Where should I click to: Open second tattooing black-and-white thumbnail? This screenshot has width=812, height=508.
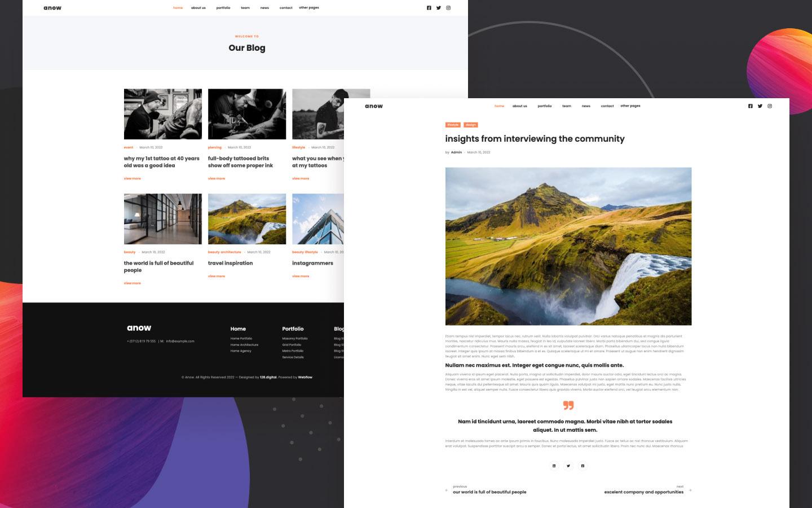pos(247,114)
